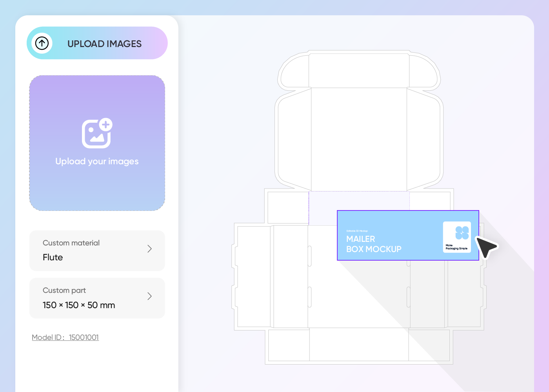
Task: Select the large upper panel of dieline
Action: tap(359, 139)
